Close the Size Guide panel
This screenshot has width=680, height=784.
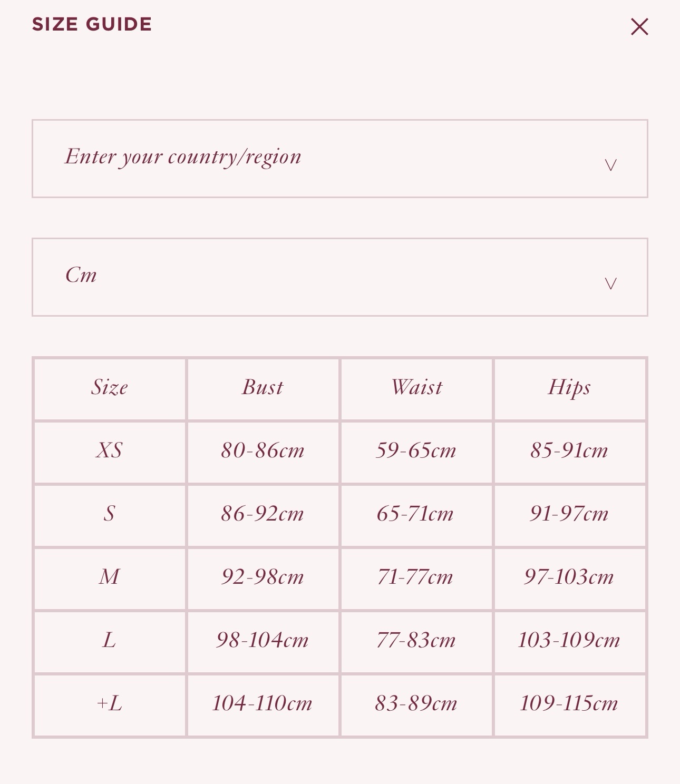click(639, 26)
